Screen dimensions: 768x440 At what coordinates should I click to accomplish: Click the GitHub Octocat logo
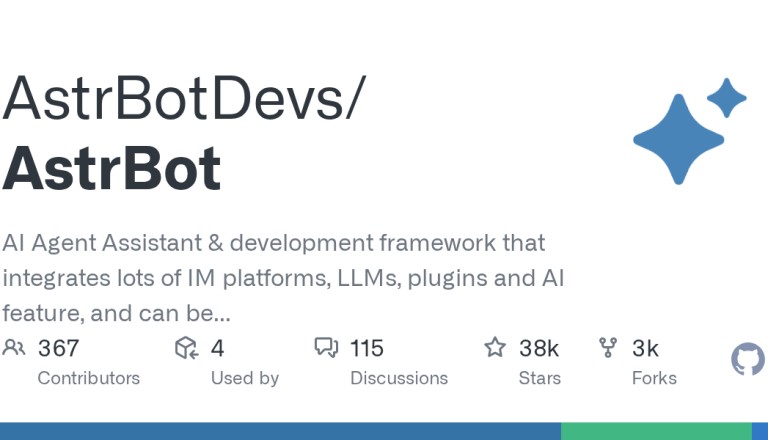pos(748,359)
